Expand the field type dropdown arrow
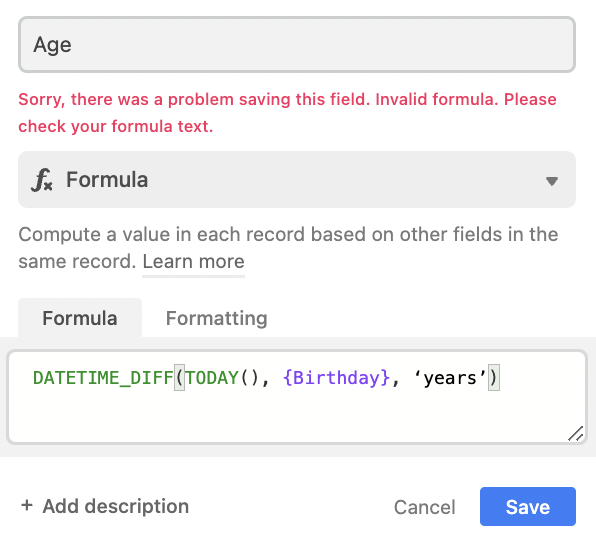This screenshot has height=542, width=596. (x=552, y=181)
